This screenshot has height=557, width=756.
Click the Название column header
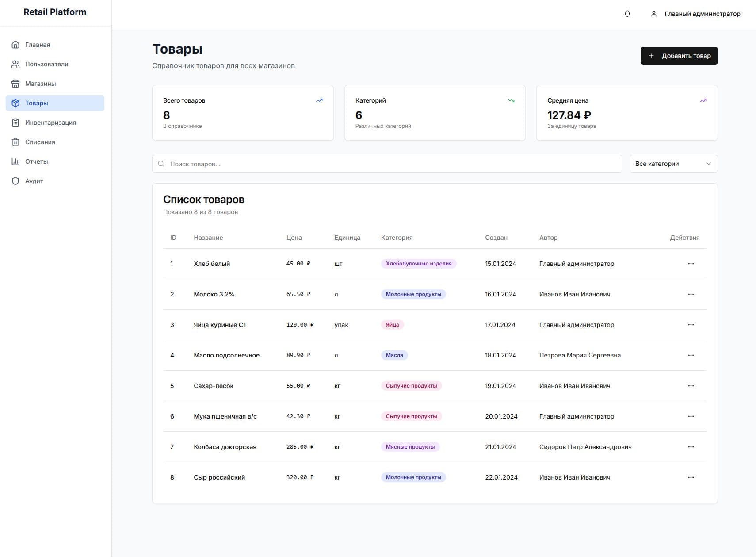[208, 238]
